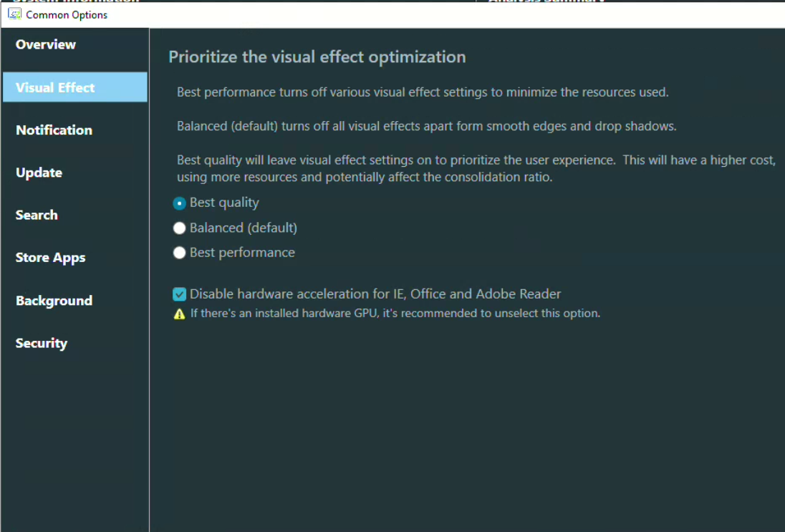Click the hardware GPU recommendation warning text
785x532 pixels.
point(395,314)
